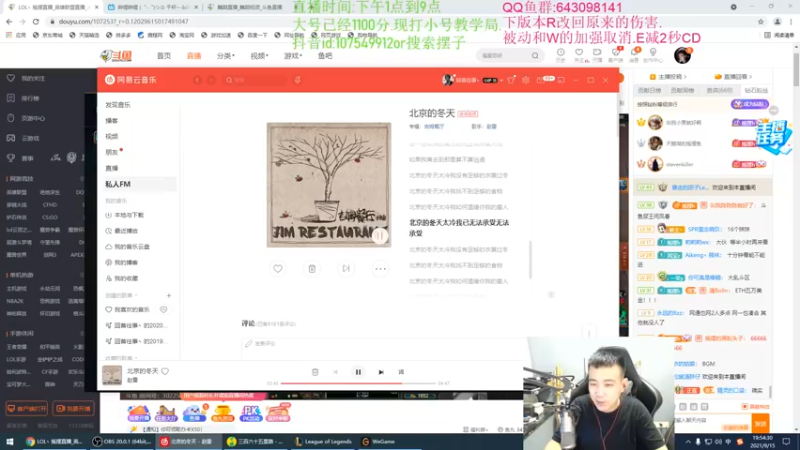Go back using NetEase Music back arrow
This screenshot has height=450, width=800.
(x=197, y=80)
